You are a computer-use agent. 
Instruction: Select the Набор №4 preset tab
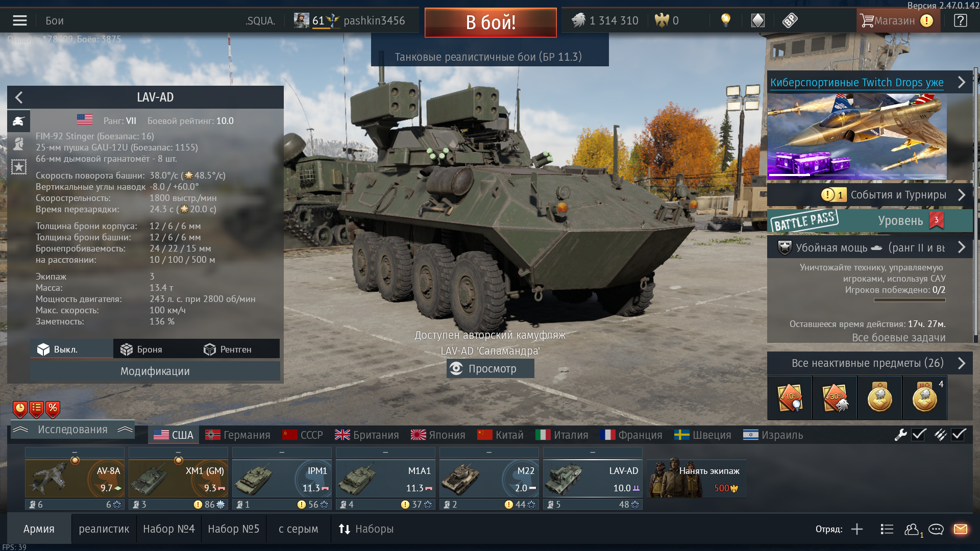point(168,529)
